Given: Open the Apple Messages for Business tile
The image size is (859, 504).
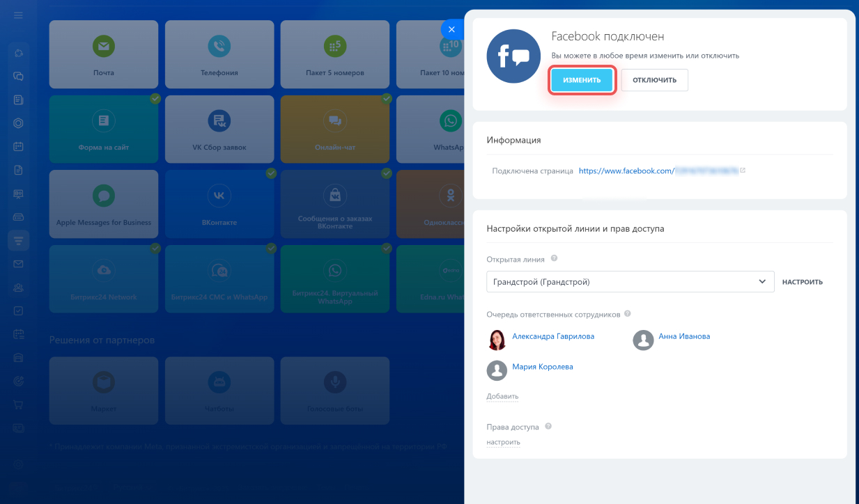Looking at the screenshot, I should 104,204.
